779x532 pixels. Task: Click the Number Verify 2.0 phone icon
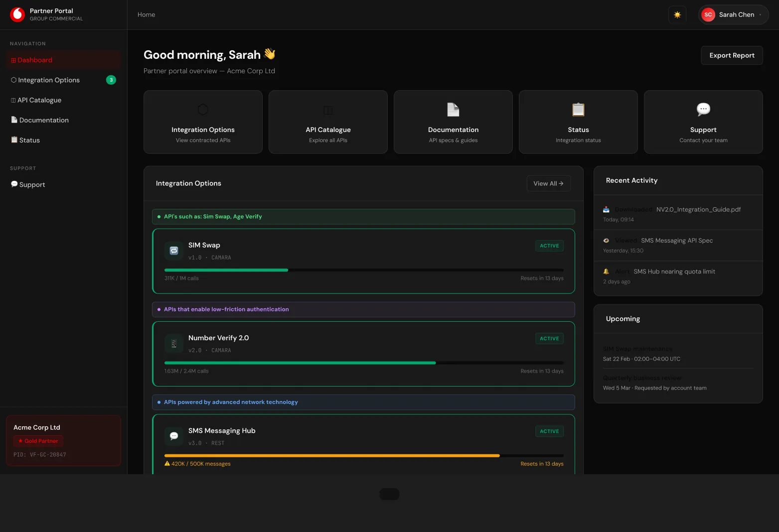click(x=174, y=343)
